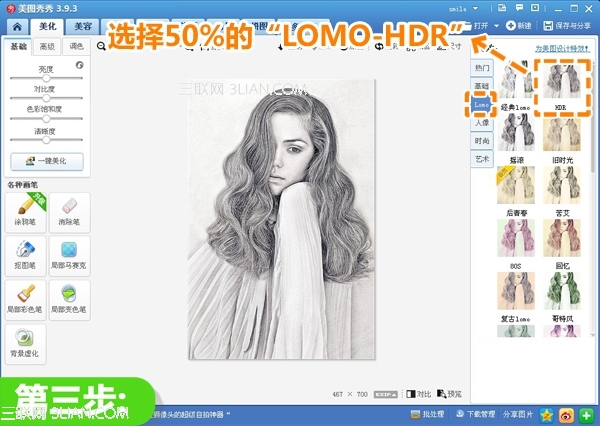Open 批处理 batch processing
The height and width of the screenshot is (426, 600).
pos(427,414)
